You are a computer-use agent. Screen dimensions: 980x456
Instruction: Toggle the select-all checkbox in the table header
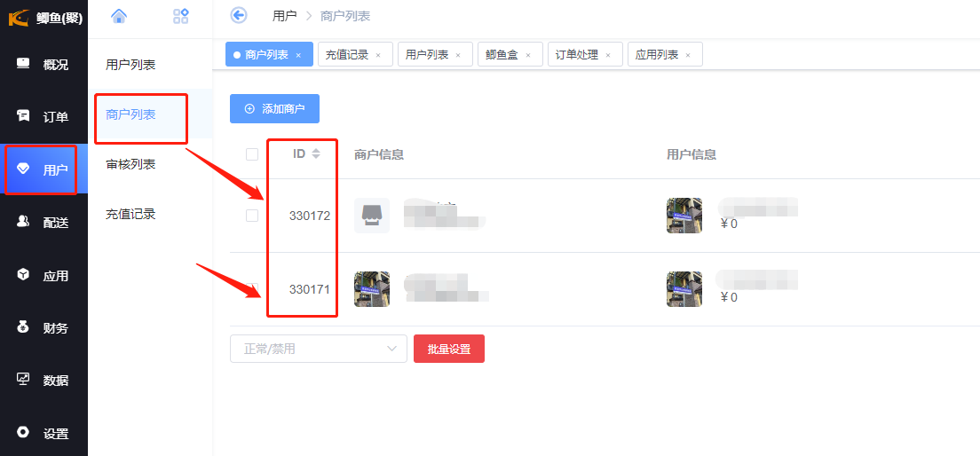pos(252,154)
